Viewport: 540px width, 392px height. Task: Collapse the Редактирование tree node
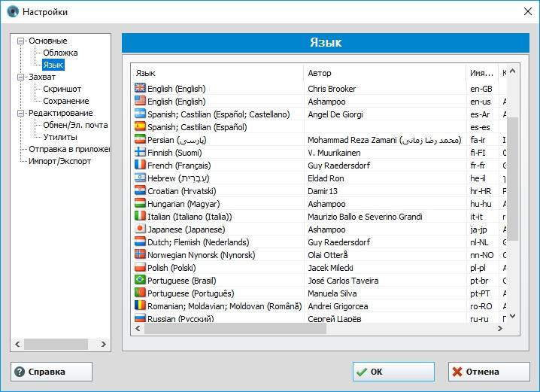tap(21, 113)
